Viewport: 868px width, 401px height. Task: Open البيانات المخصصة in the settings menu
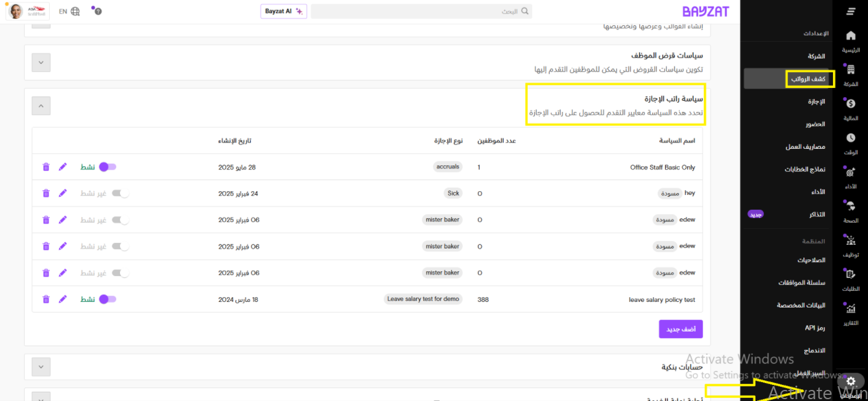[801, 305]
